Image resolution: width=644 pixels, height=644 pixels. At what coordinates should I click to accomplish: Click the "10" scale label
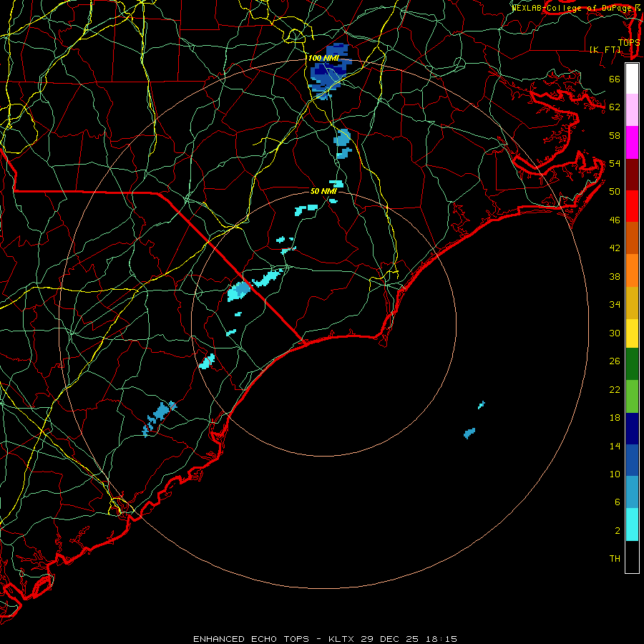point(615,474)
